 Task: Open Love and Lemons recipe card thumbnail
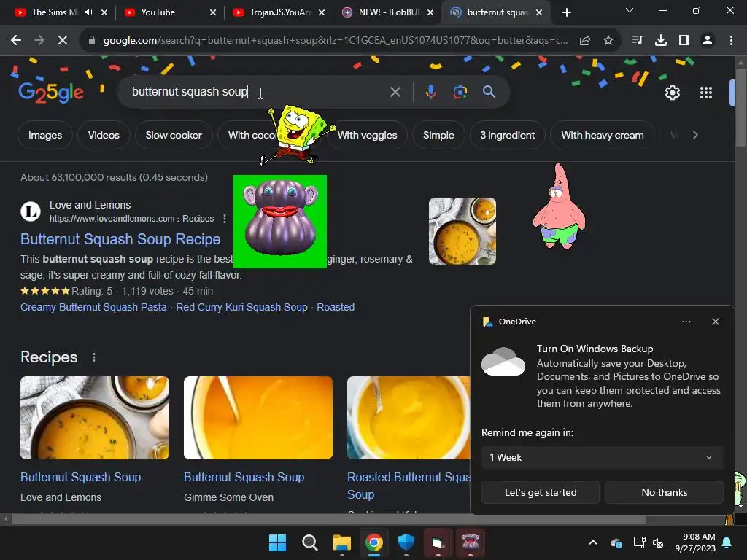pyautogui.click(x=95, y=418)
